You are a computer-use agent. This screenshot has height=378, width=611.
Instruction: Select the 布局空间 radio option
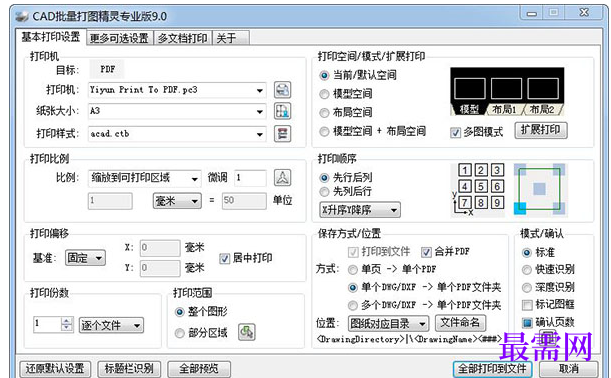(x=324, y=113)
